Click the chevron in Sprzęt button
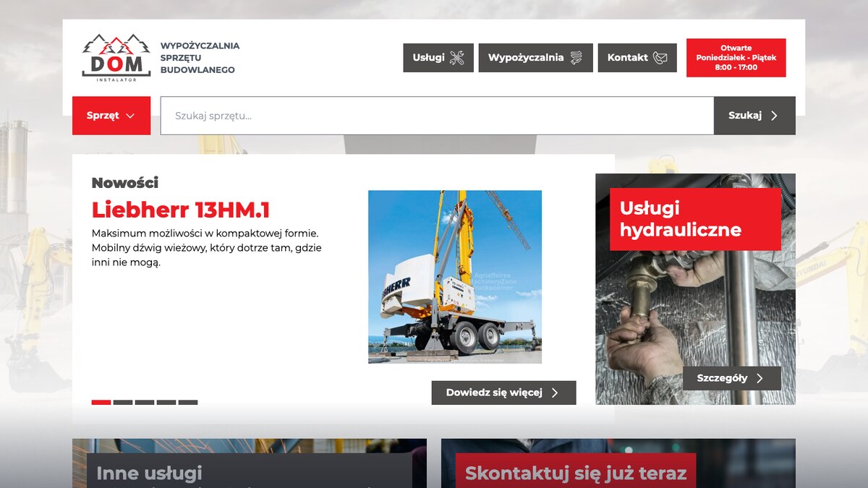 pos(130,116)
